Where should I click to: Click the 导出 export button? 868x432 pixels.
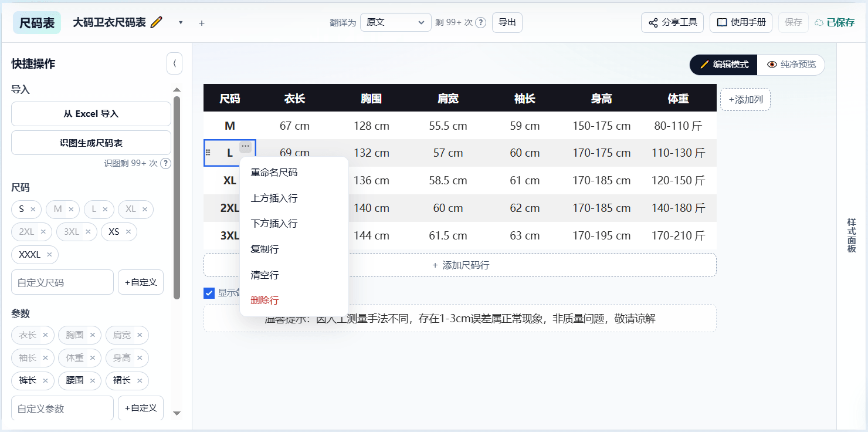[x=507, y=22]
